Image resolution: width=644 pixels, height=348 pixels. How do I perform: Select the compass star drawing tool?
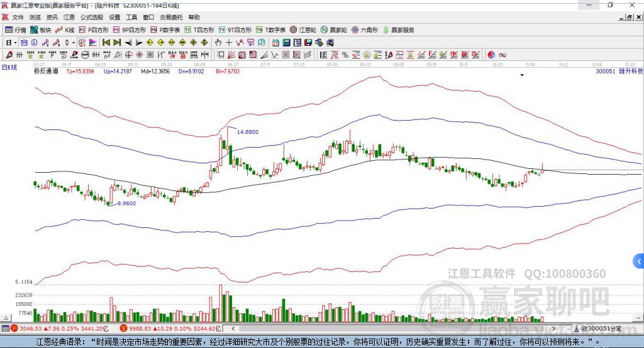139,55
